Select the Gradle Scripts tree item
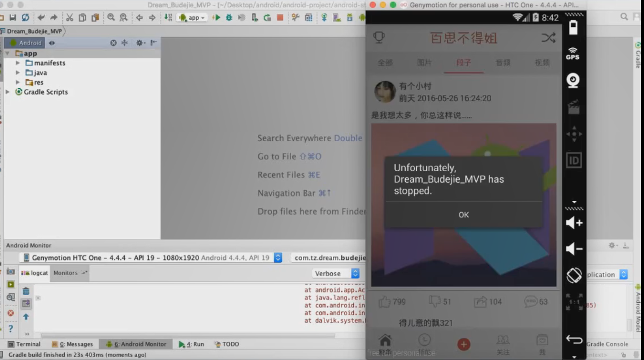Screen dimensions: 644x360 41,92
